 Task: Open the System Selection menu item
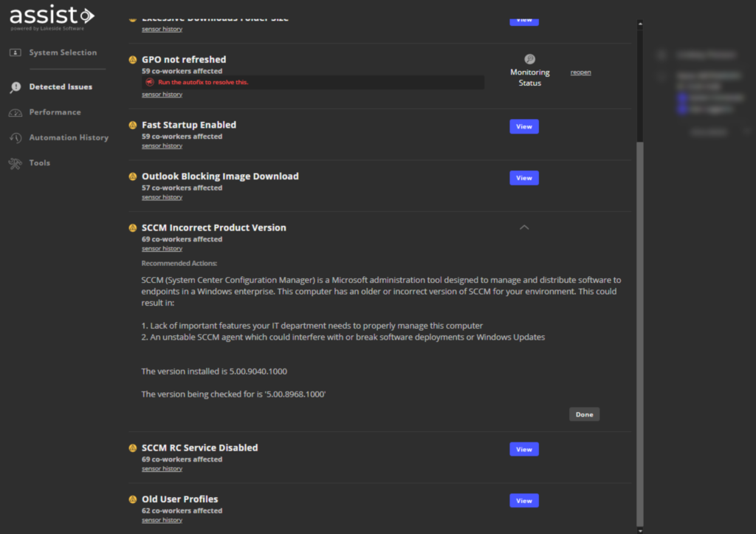tap(63, 52)
